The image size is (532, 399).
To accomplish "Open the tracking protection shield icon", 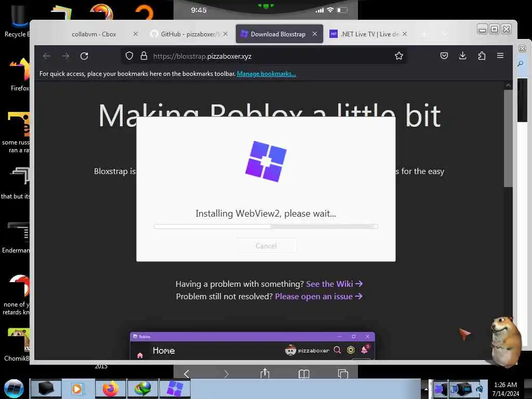I will (129, 56).
